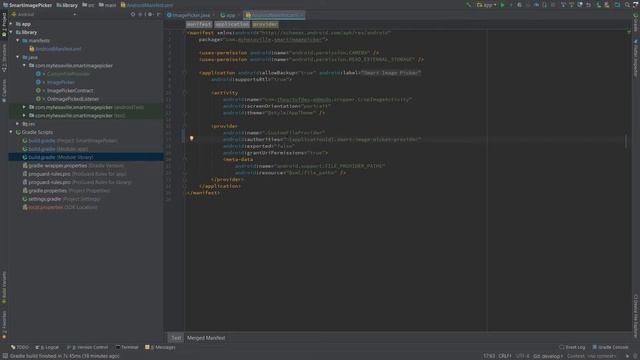The height and width of the screenshot is (360, 640).
Task: Open the Event Log
Action: tap(572, 347)
